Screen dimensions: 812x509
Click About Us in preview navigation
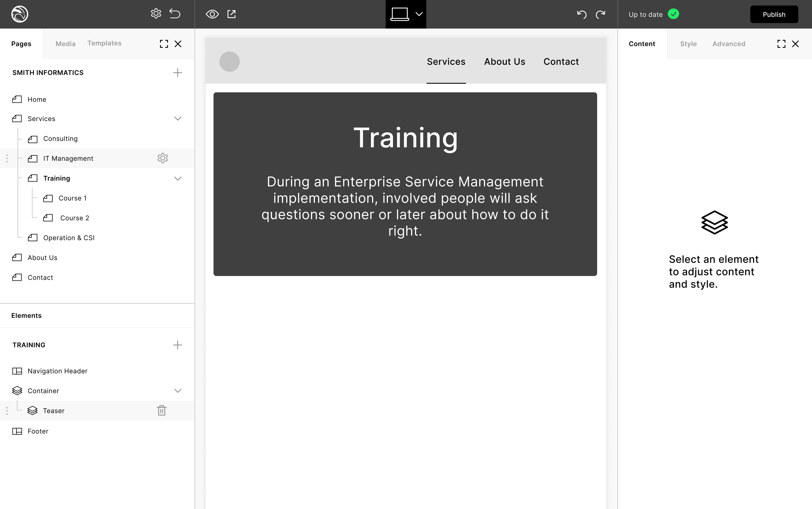point(504,62)
